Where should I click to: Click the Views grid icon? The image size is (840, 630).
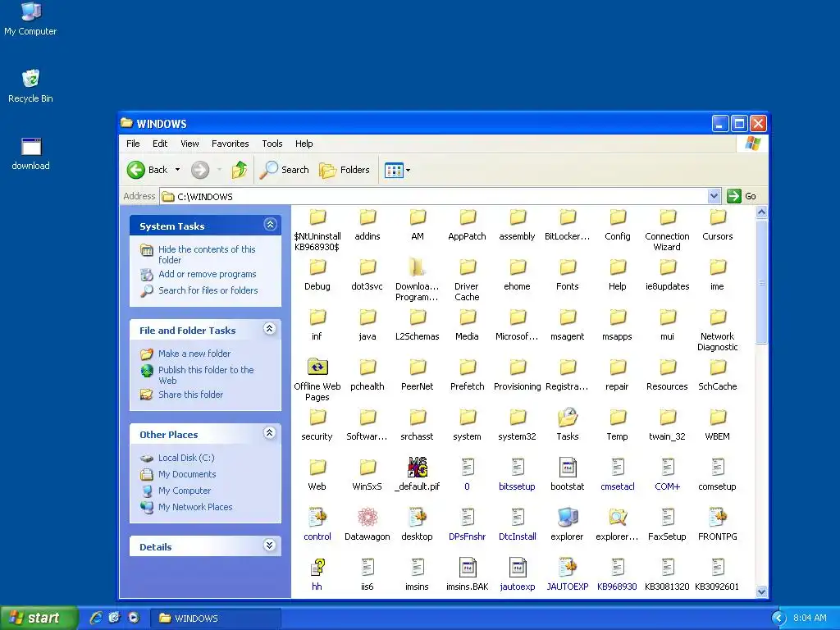(x=394, y=171)
